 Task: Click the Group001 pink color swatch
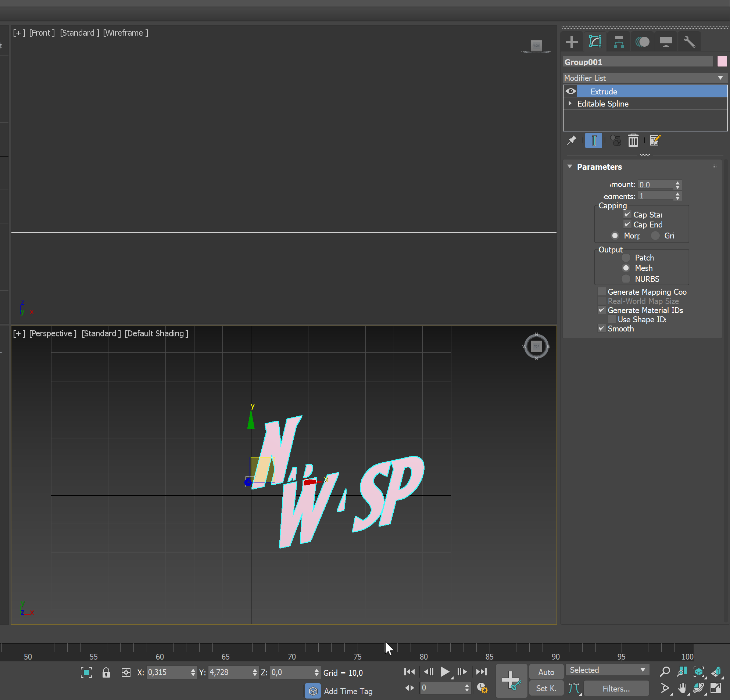(x=722, y=61)
